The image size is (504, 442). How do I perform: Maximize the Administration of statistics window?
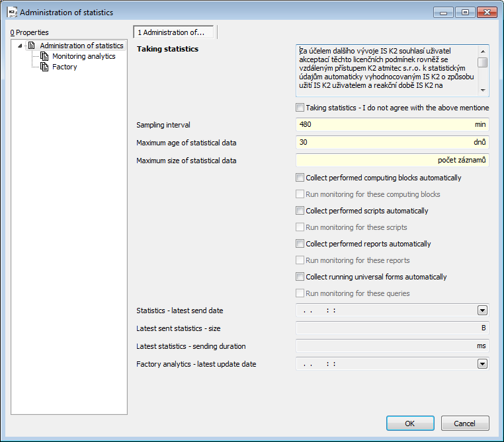coord(465,13)
